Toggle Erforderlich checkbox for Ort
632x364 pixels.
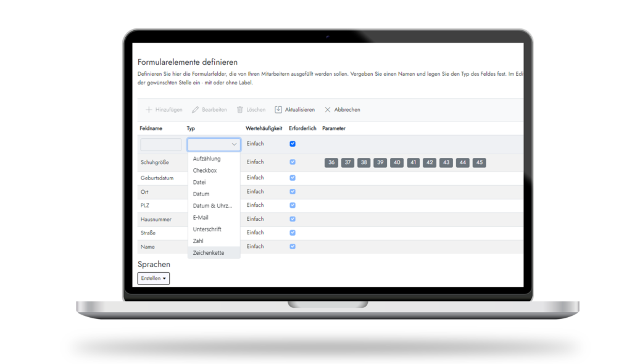293,191
